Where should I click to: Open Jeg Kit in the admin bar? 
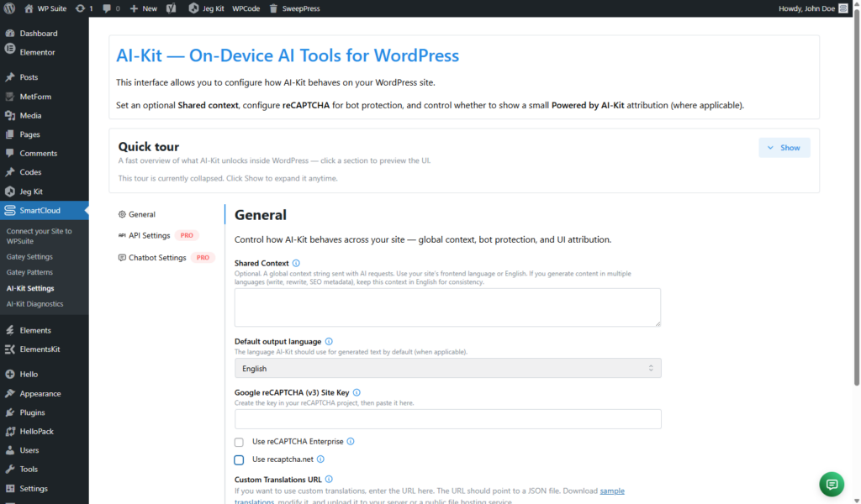pyautogui.click(x=207, y=8)
